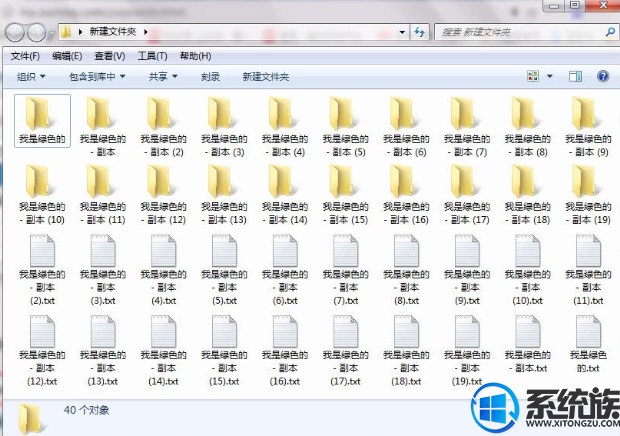Open the blue Help question-mark icon
This screenshot has width=620, height=436.
coord(603,76)
